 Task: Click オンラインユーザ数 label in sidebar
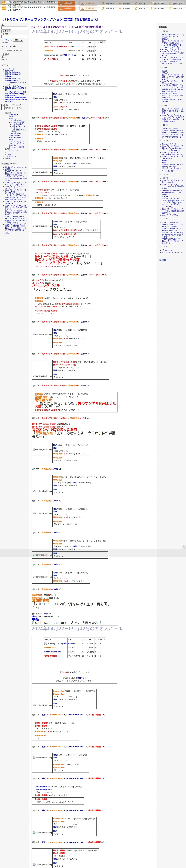[x=8, y=46]
